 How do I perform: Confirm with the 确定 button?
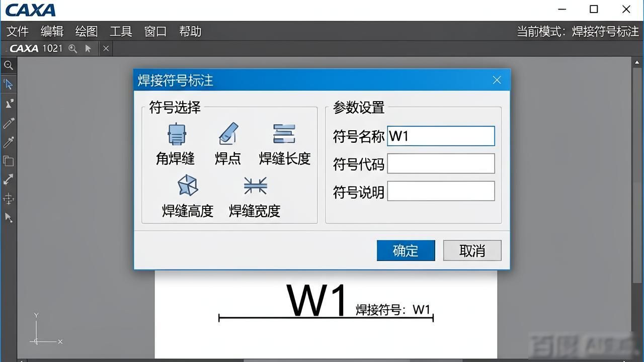pos(406,250)
